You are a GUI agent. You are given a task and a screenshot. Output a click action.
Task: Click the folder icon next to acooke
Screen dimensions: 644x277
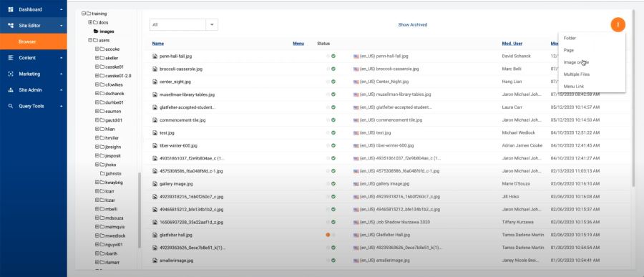point(102,49)
